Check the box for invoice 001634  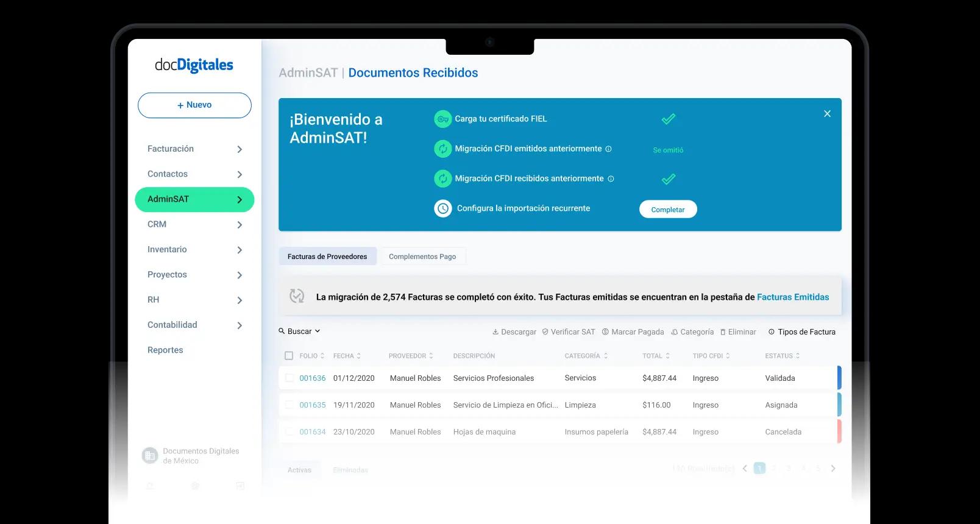[289, 431]
